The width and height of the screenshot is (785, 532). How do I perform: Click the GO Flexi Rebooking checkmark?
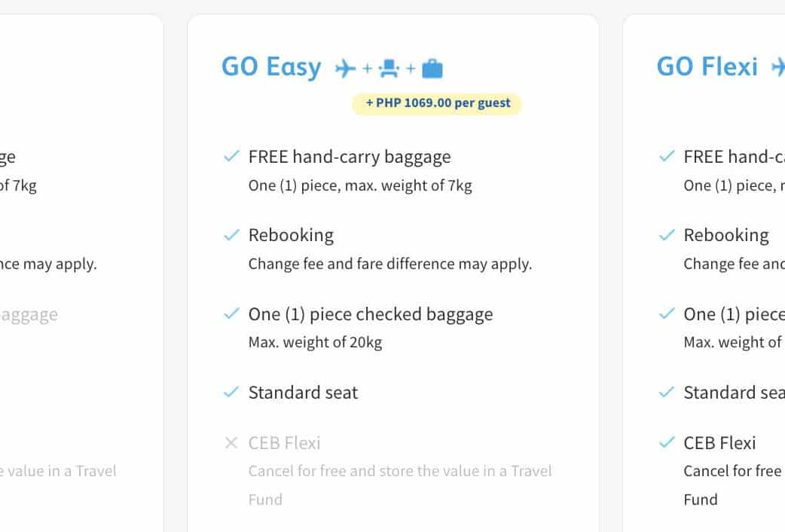[x=667, y=235]
